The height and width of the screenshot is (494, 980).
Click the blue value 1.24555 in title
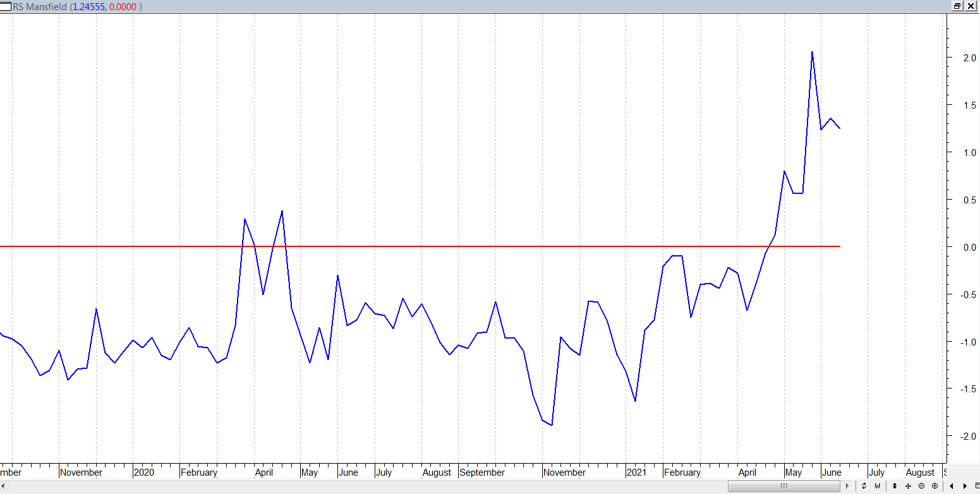click(x=88, y=6)
